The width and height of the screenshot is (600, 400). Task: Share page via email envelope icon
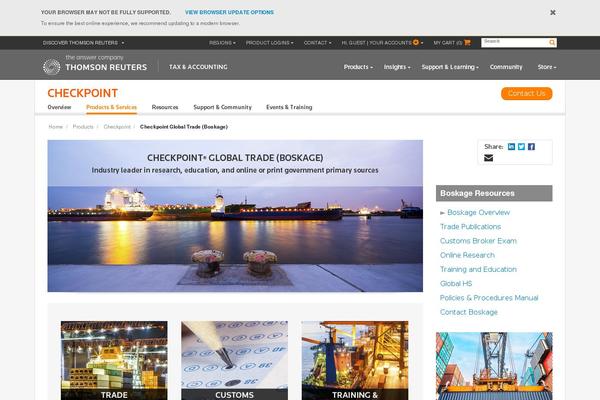click(x=488, y=158)
